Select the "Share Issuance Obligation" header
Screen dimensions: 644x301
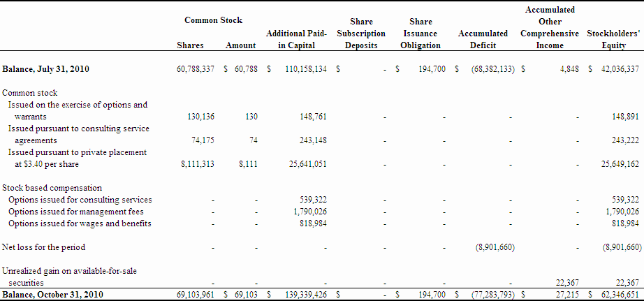click(x=420, y=34)
